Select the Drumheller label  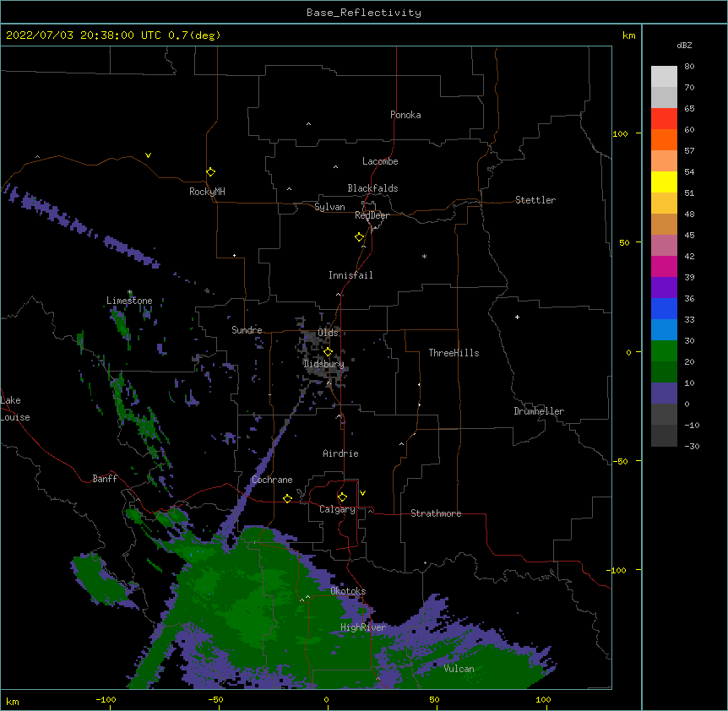tap(539, 411)
